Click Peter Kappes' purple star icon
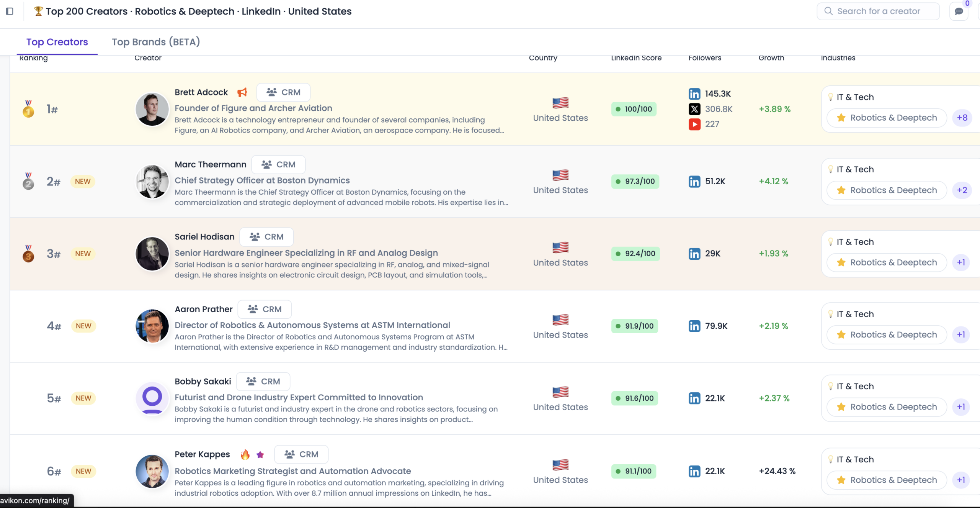 point(260,454)
